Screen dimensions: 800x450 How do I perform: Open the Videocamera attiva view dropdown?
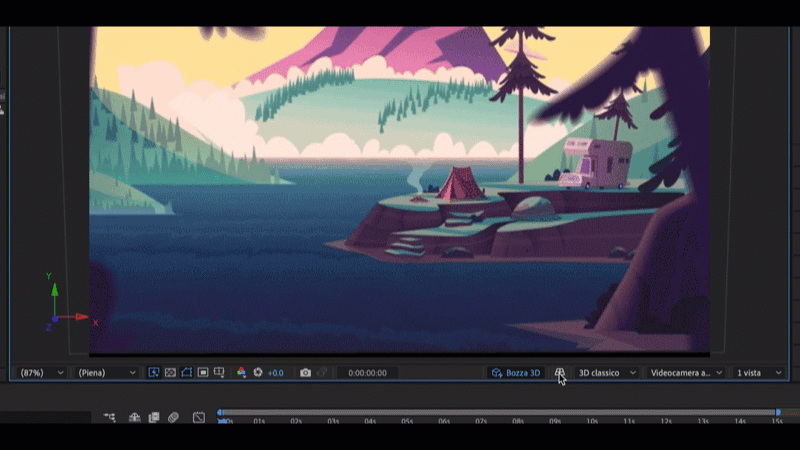point(686,373)
